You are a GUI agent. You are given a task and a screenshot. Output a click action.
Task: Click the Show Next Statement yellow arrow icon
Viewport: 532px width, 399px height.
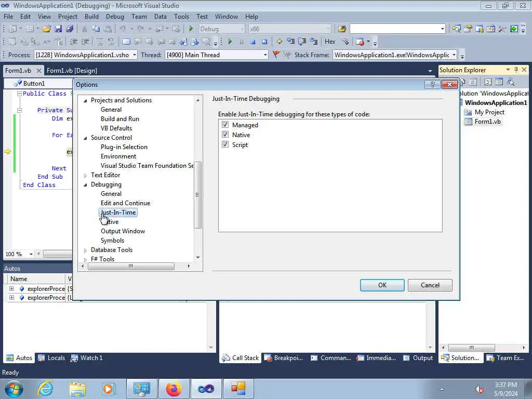[279, 42]
